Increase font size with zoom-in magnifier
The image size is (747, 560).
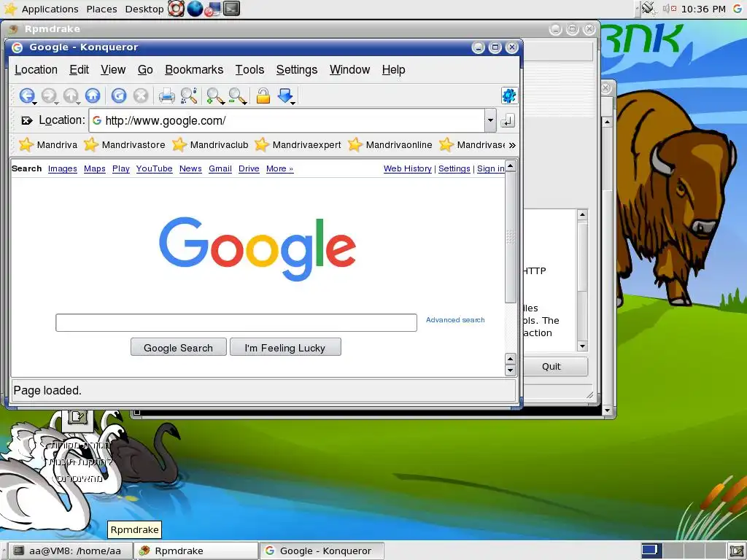pos(214,96)
